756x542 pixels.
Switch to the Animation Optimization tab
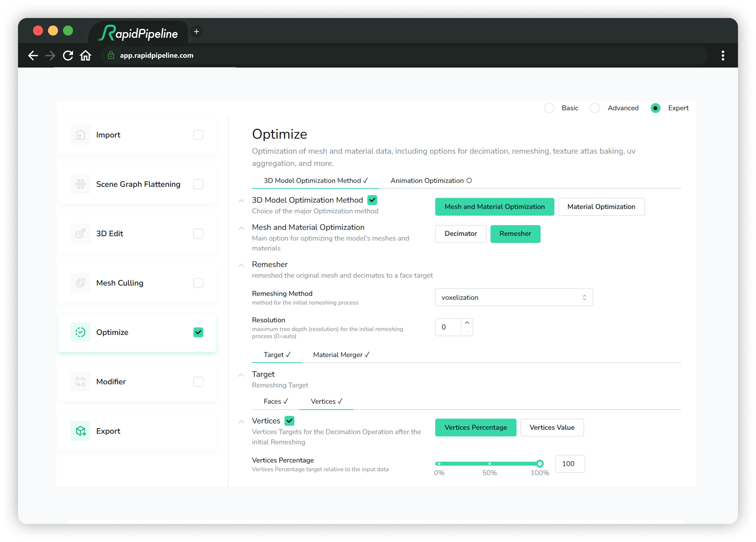pyautogui.click(x=431, y=181)
